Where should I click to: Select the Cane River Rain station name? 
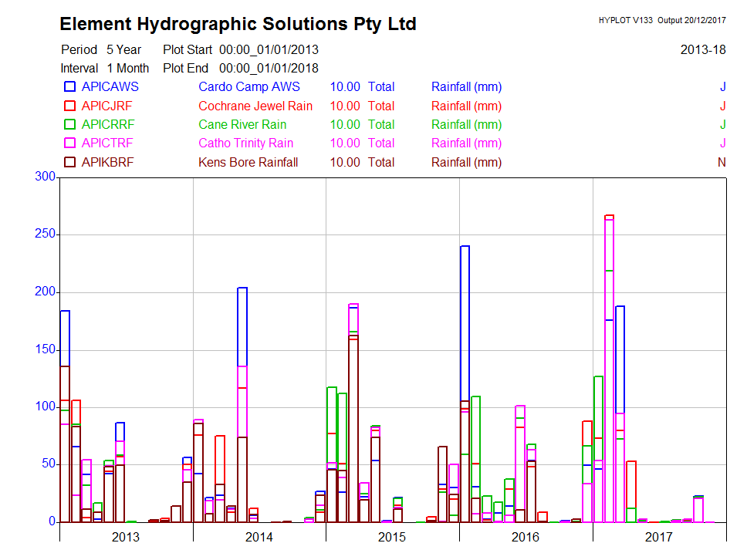[242, 124]
